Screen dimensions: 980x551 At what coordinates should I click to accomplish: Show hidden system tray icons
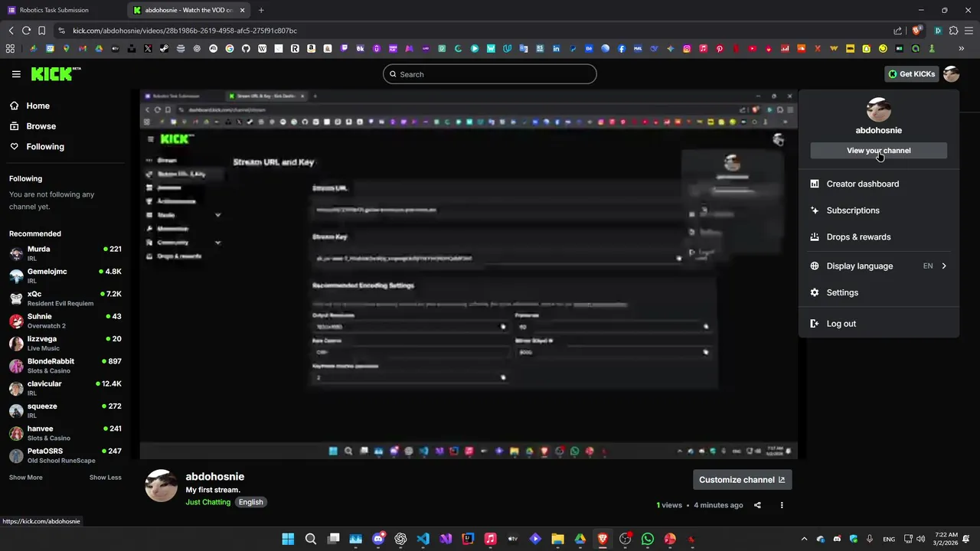tap(804, 539)
